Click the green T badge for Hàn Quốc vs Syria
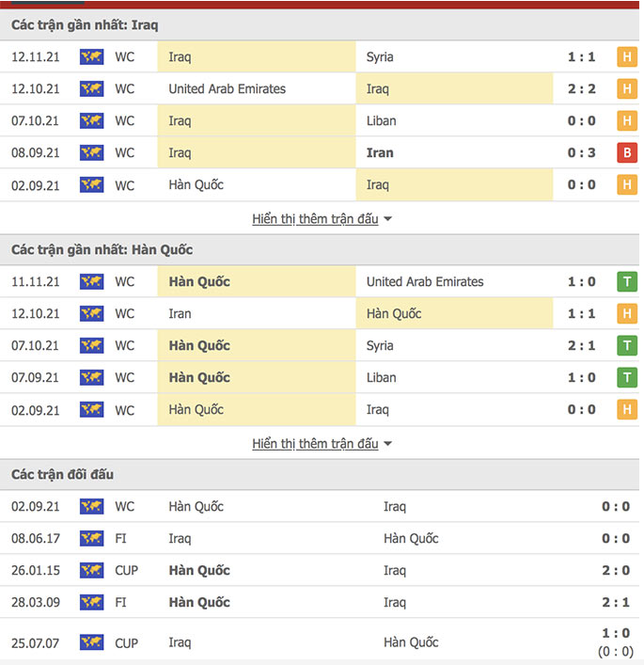This screenshot has width=644, height=665. point(627,345)
